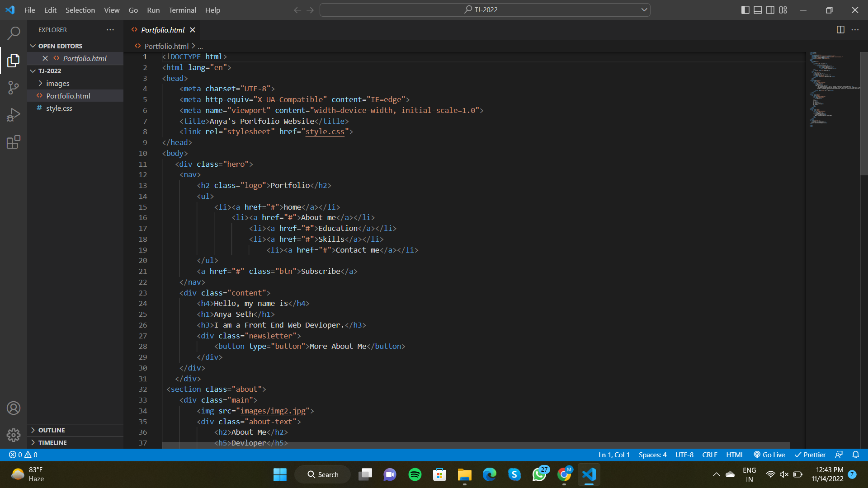Toggle the secondary side bar
Image resolution: width=868 pixels, height=488 pixels.
pos(770,9)
